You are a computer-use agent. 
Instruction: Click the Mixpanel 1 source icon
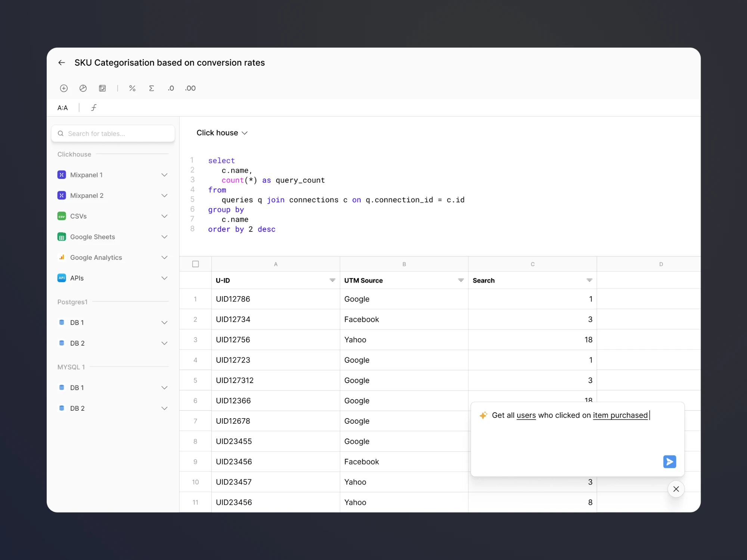(62, 175)
